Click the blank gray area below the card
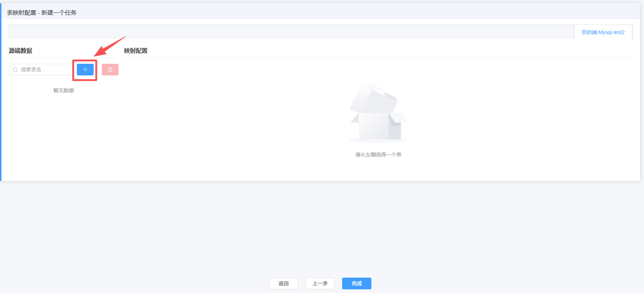Viewport: 644px width, 293px height. point(322,227)
